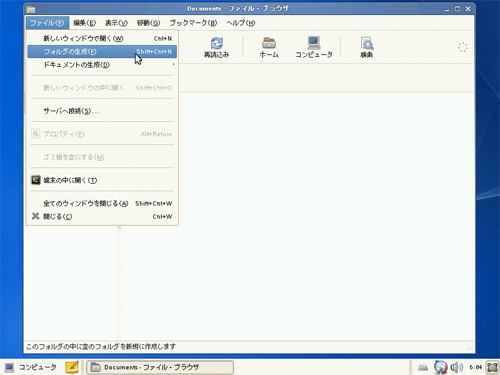Choose 閉じる(C) menu entry
The image size is (500, 375).
click(102, 217)
